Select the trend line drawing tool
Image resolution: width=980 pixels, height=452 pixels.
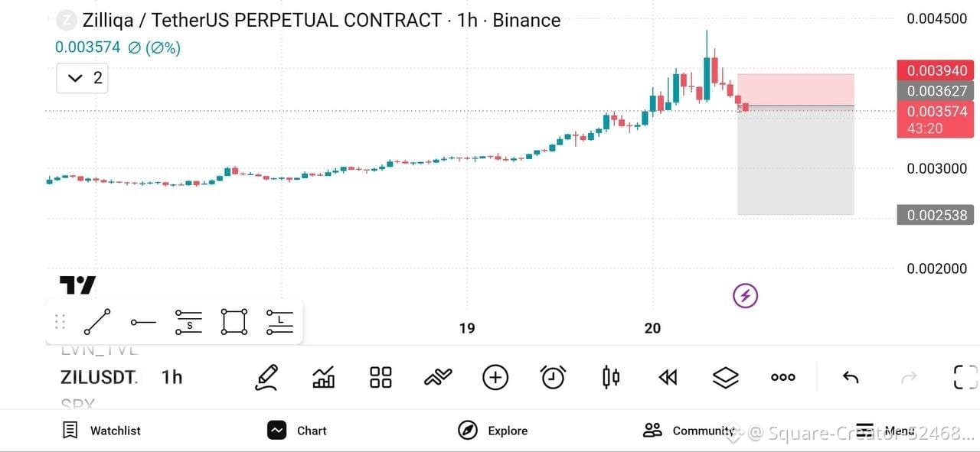pyautogui.click(x=97, y=322)
